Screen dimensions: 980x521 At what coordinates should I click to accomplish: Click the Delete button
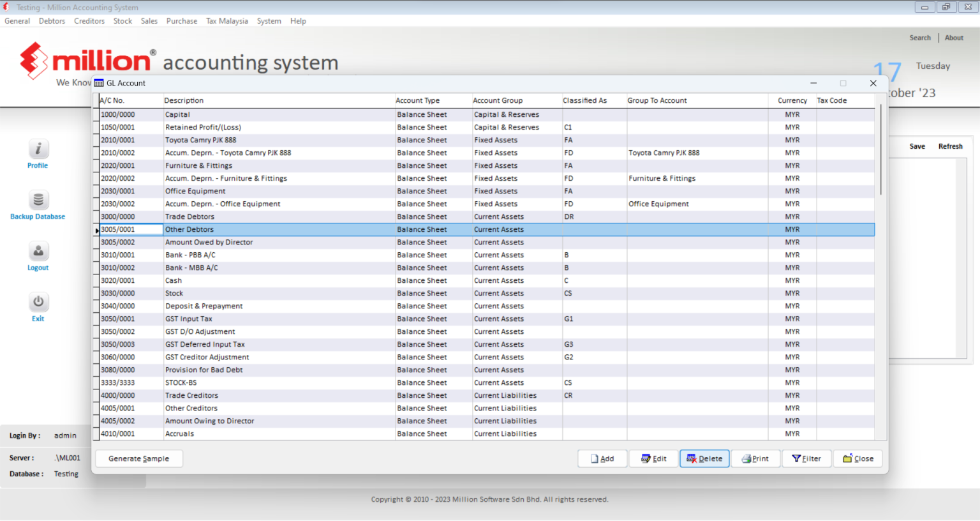(704, 458)
